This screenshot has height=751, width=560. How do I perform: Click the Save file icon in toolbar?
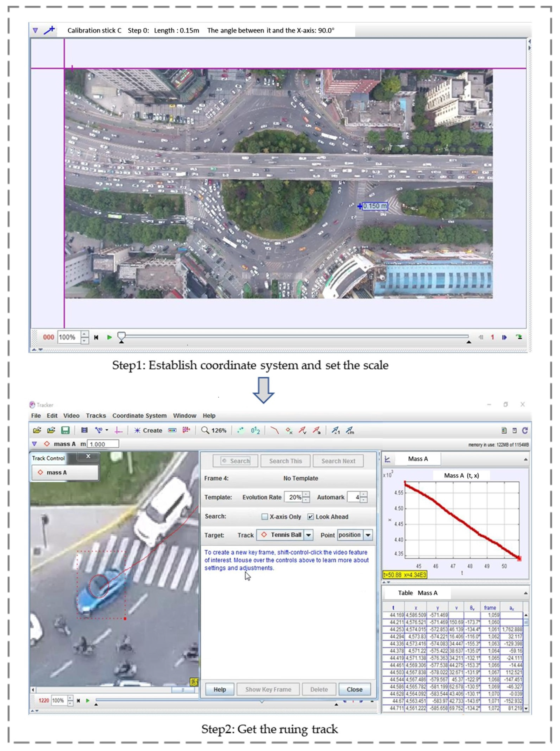click(x=65, y=430)
